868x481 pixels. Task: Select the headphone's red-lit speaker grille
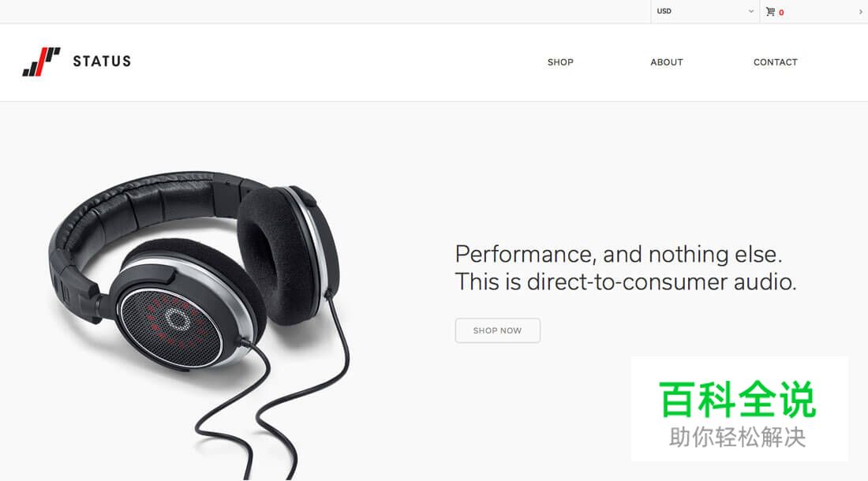click(170, 326)
